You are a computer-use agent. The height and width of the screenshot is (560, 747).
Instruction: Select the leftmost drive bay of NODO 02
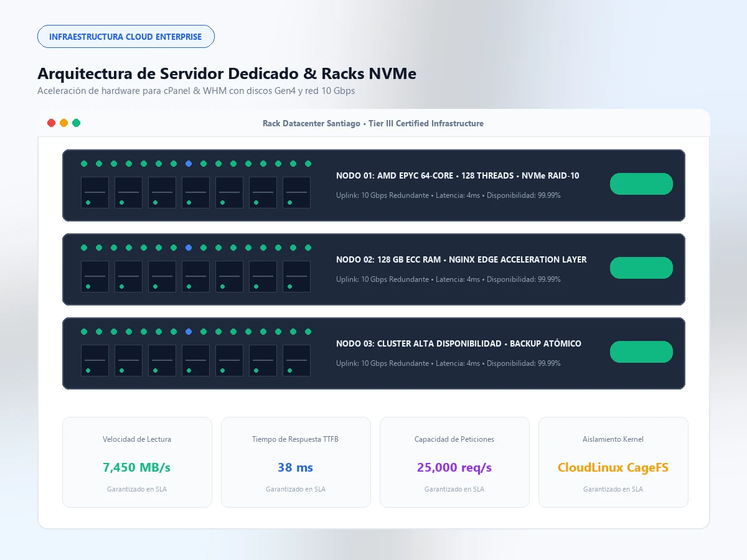95,276
